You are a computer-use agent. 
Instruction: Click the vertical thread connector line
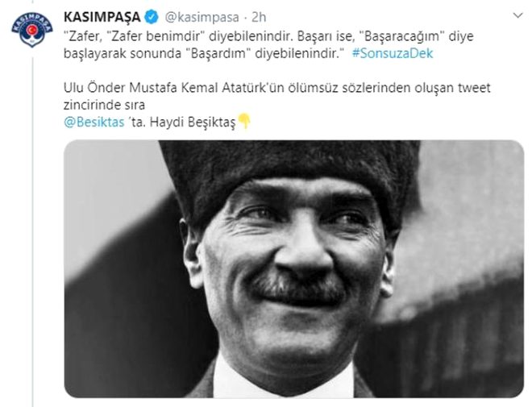pos(33,232)
